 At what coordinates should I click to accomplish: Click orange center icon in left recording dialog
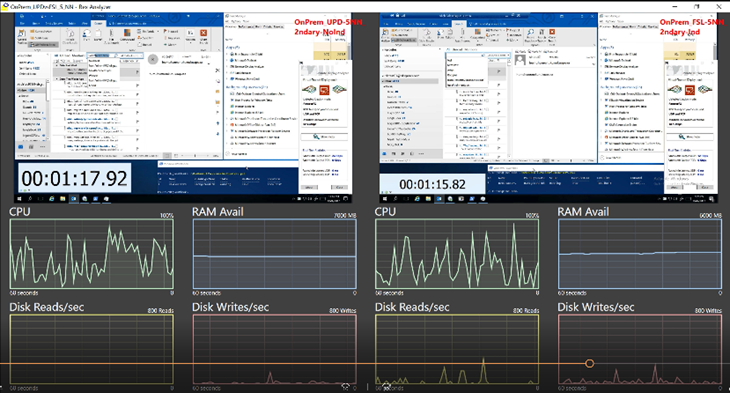pyautogui.click(x=324, y=89)
